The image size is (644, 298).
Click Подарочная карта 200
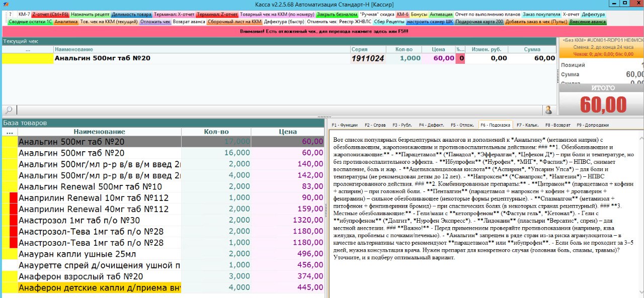[479, 22]
